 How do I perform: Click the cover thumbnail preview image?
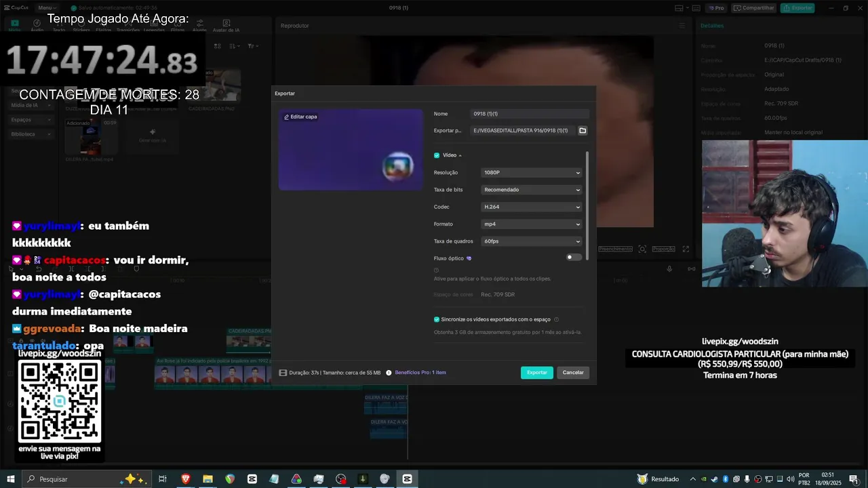pyautogui.click(x=351, y=150)
